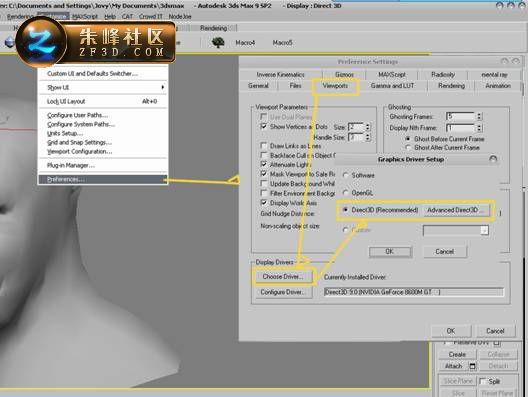Click the Ghosting Frames value field

pos(461,117)
